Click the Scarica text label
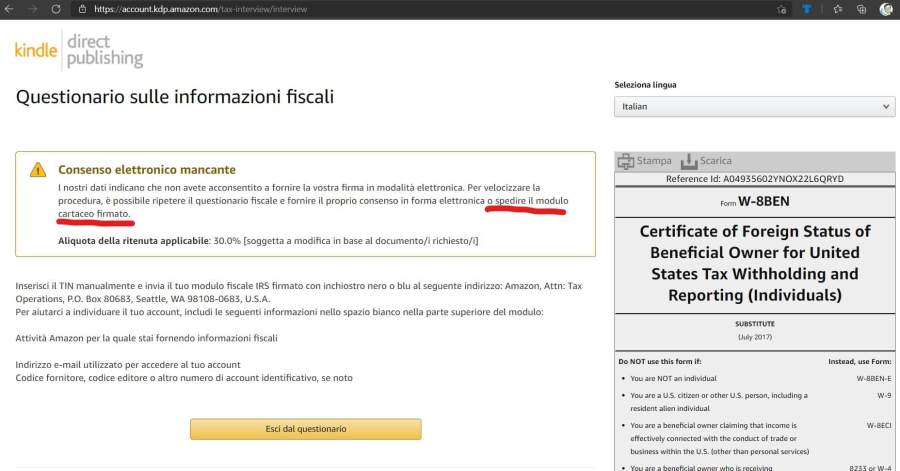This screenshot has width=900, height=471. tap(716, 161)
